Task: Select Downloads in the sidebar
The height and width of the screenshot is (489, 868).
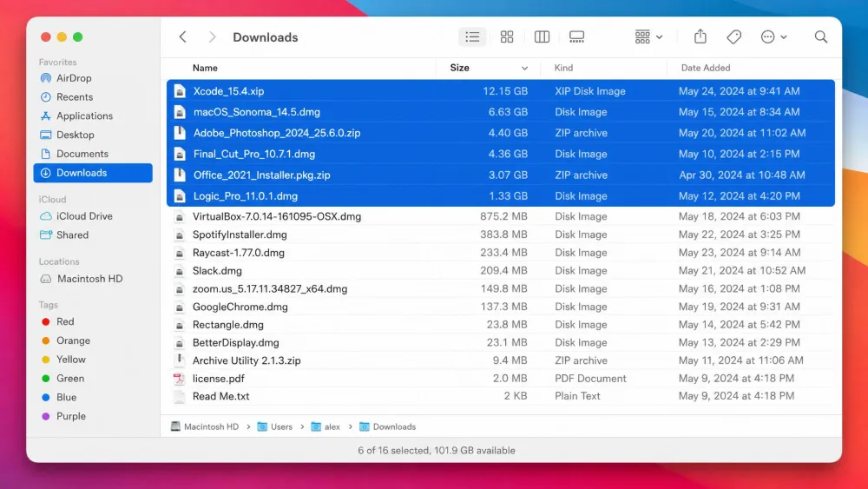Action: click(x=93, y=173)
